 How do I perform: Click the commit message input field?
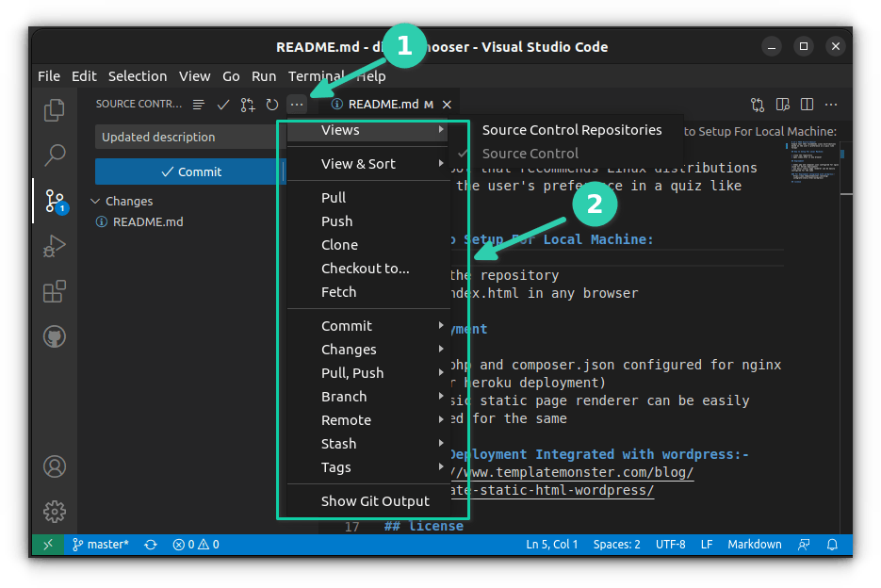pyautogui.click(x=188, y=138)
